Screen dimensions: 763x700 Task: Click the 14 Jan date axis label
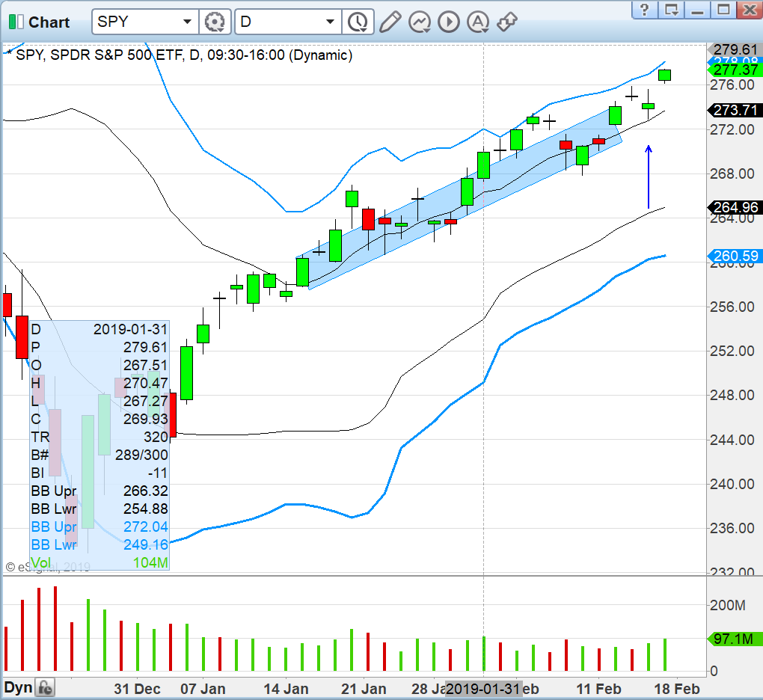[286, 689]
